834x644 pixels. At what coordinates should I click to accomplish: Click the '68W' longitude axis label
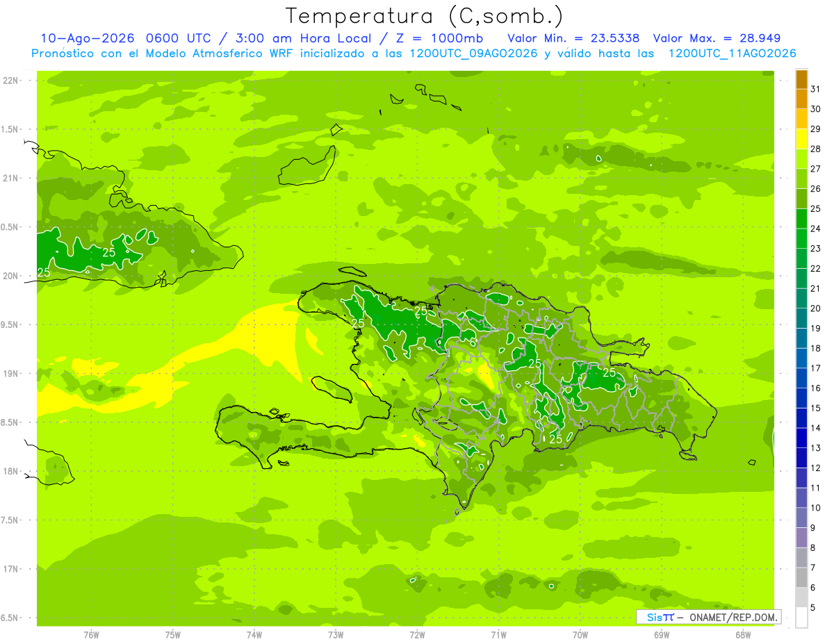coord(743,635)
